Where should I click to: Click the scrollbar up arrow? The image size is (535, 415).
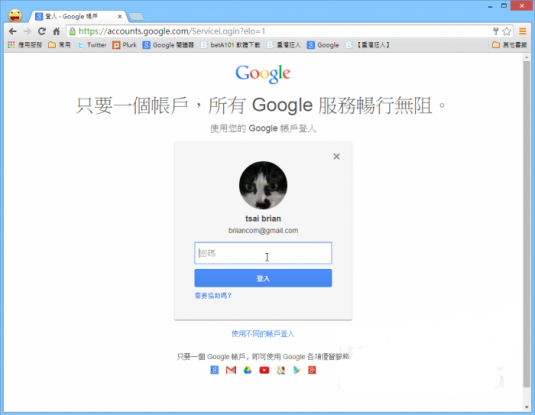(x=526, y=57)
